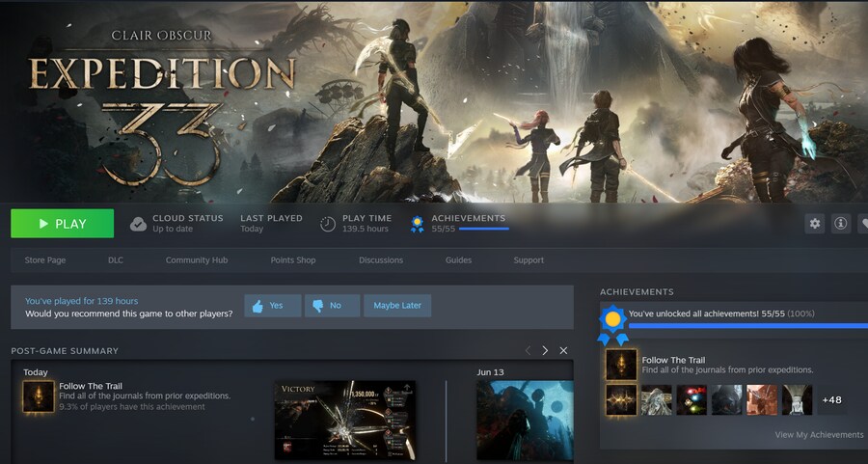Go to Community Hub
Image resolution: width=868 pixels, height=464 pixels.
pos(197,260)
